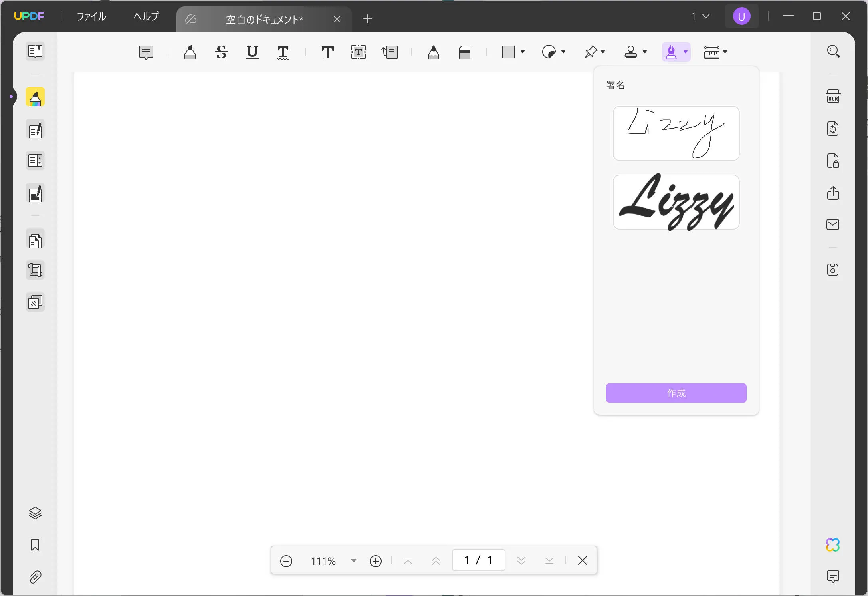Go to next page arrow
Screen dimensions: 868x596
521,561
